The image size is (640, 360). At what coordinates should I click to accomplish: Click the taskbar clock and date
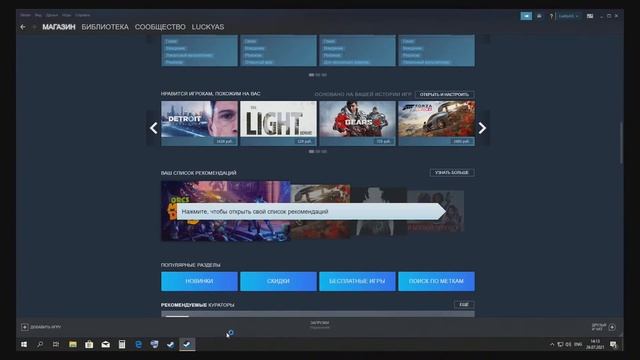tap(595, 344)
